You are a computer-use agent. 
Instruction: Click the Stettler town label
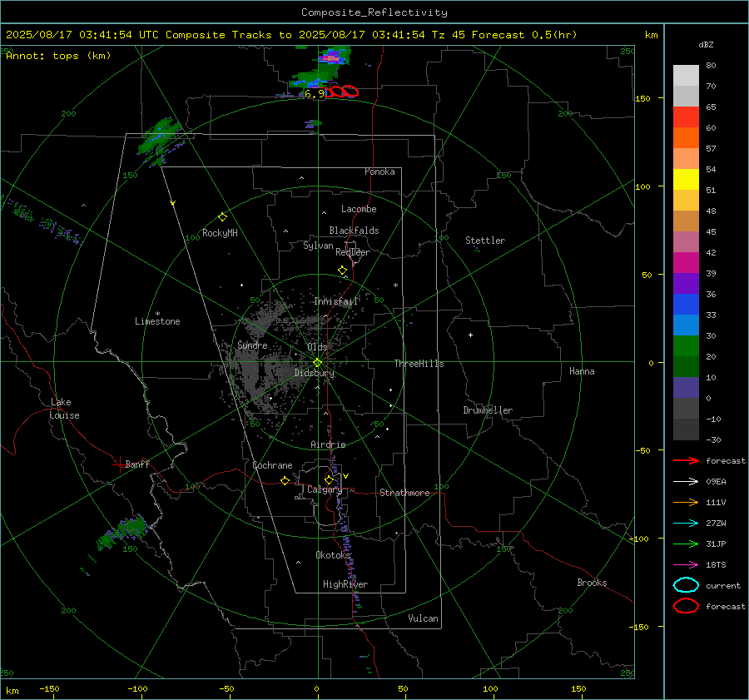point(485,241)
